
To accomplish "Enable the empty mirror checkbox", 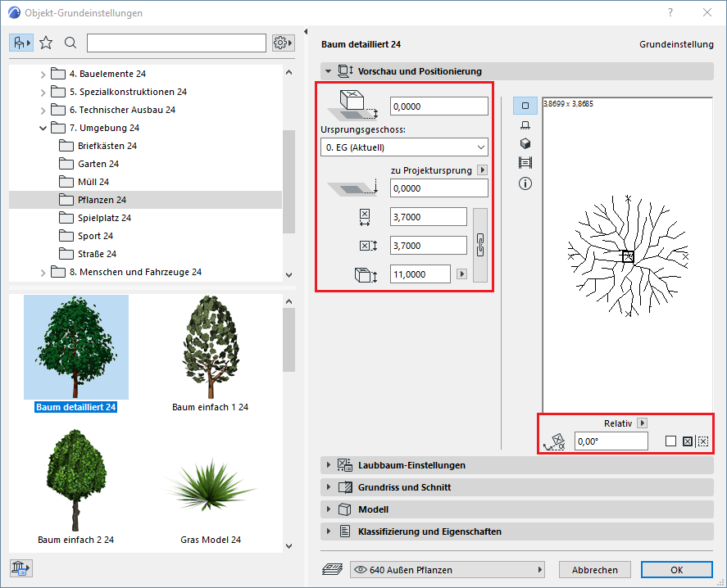I will (670, 441).
